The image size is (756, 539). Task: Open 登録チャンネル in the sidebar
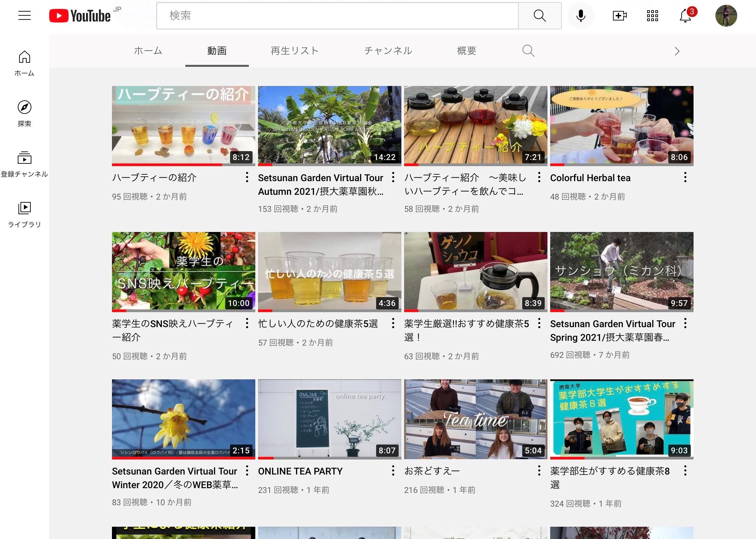[x=24, y=158]
